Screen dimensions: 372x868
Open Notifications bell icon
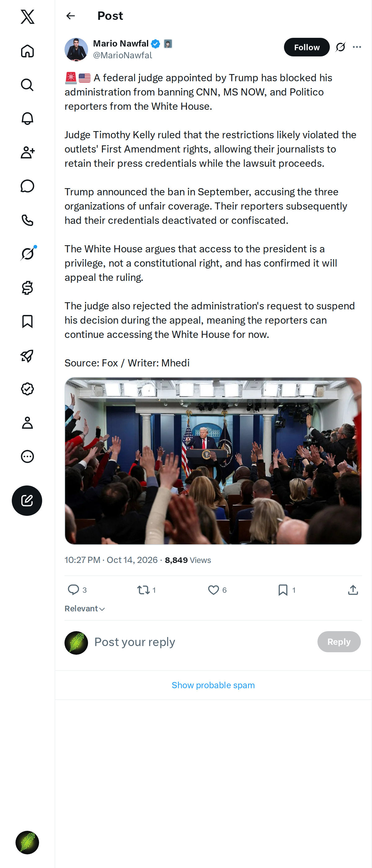[x=27, y=119]
